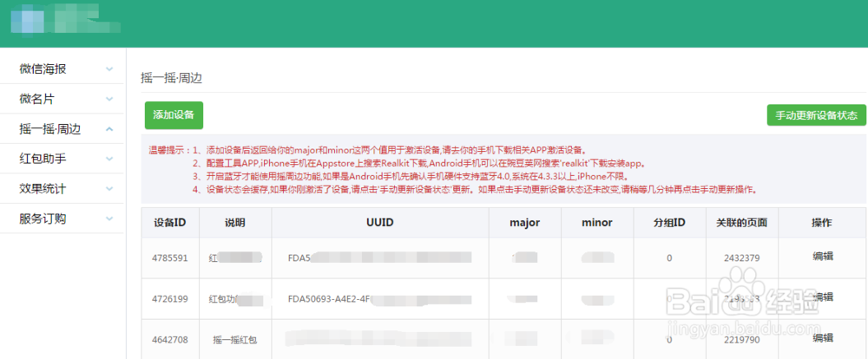Expand the 效果统计 chevron arrow
Viewport: 868px width, 359px height.
109,189
